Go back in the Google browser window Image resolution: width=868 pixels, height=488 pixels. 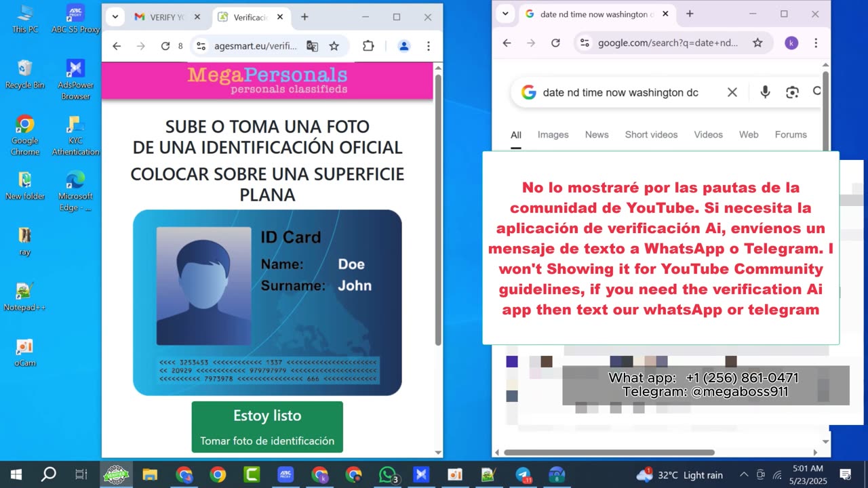507,43
